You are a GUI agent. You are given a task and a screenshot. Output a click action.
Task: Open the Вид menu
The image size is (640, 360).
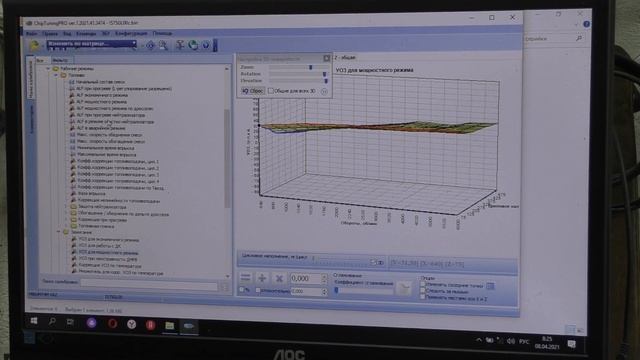click(x=67, y=33)
